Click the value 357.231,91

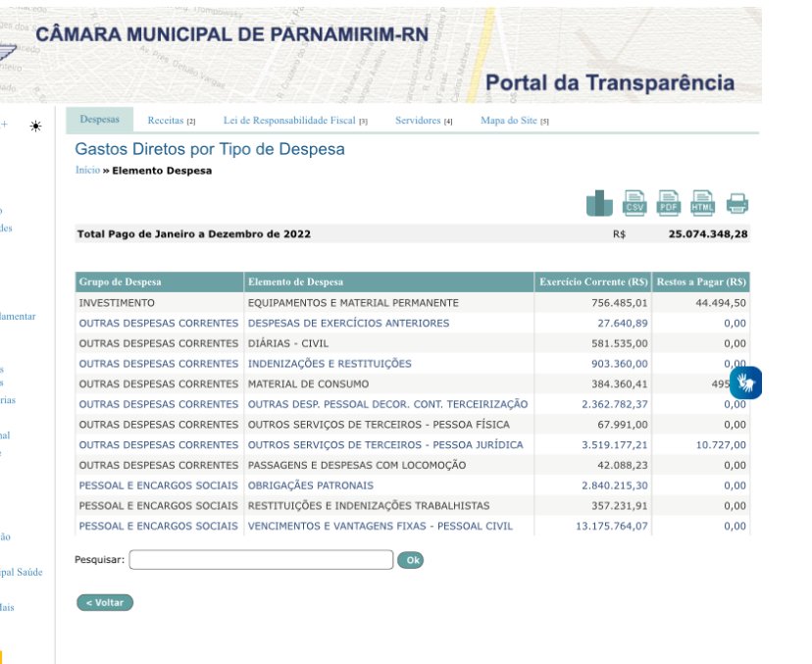620,505
